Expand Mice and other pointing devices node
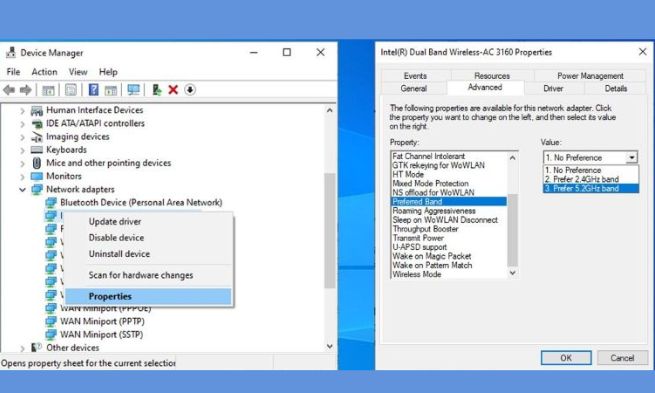Viewport: 655px width, 393px height. (22, 163)
